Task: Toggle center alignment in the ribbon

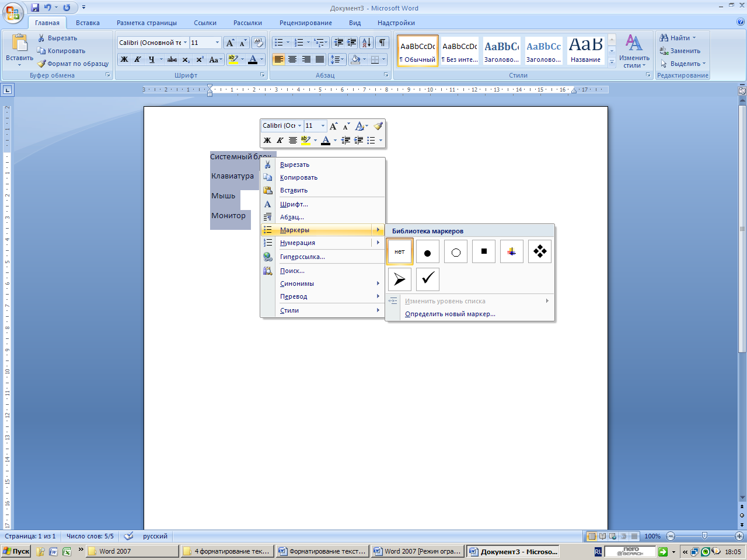Action: coord(292,60)
